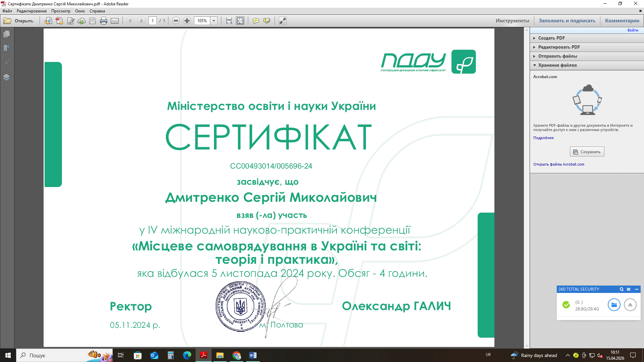This screenshot has width=644, height=362.
Task: Open the page thumbnails panel
Action: (x=6, y=34)
